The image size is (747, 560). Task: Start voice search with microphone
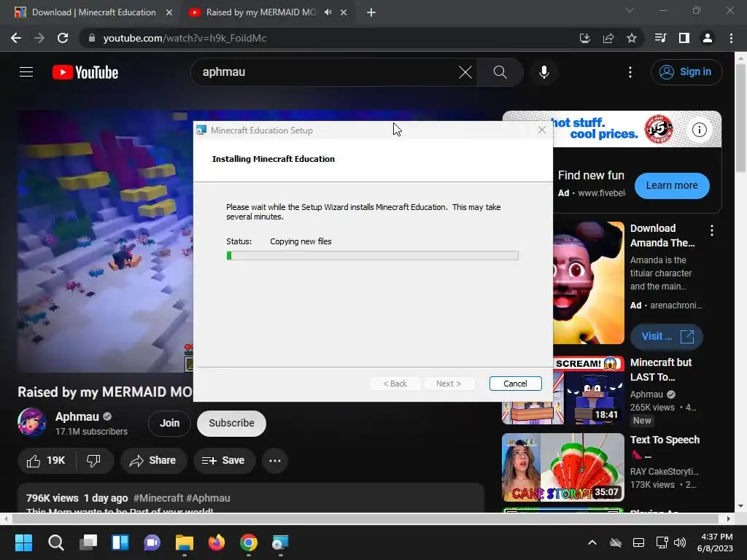click(543, 72)
